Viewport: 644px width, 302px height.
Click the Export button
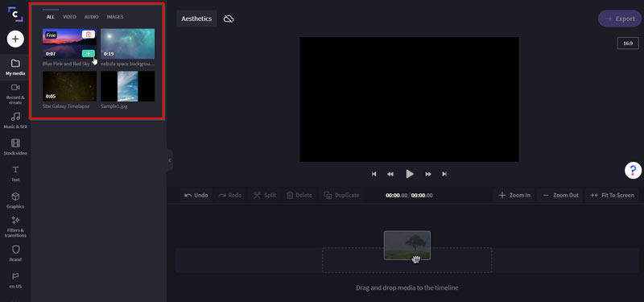[620, 19]
